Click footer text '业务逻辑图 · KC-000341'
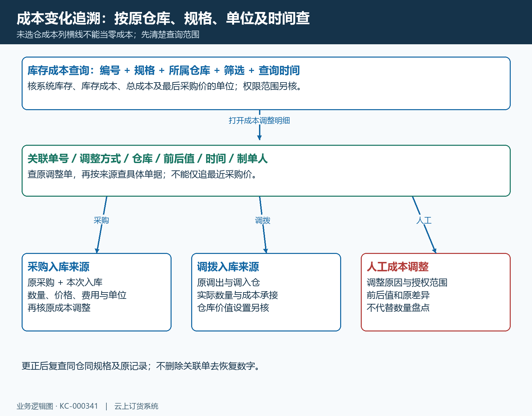 (x=58, y=406)
